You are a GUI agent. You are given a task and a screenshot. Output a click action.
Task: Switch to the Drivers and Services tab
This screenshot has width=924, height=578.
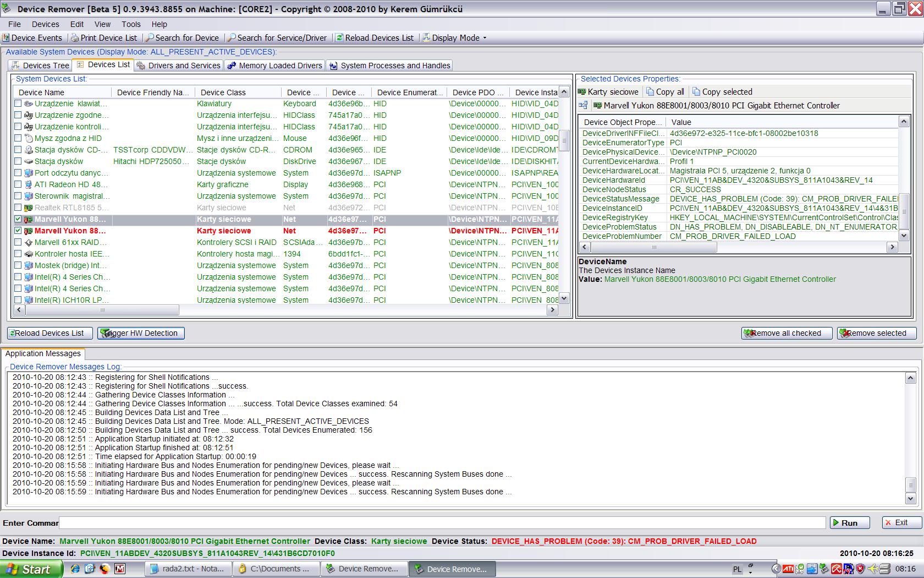[x=179, y=66]
